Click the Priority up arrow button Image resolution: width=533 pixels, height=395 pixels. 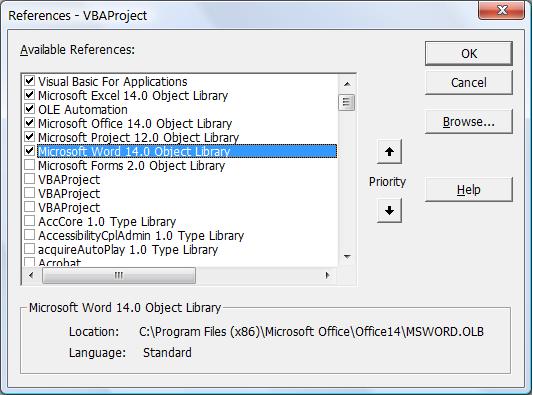(x=389, y=151)
